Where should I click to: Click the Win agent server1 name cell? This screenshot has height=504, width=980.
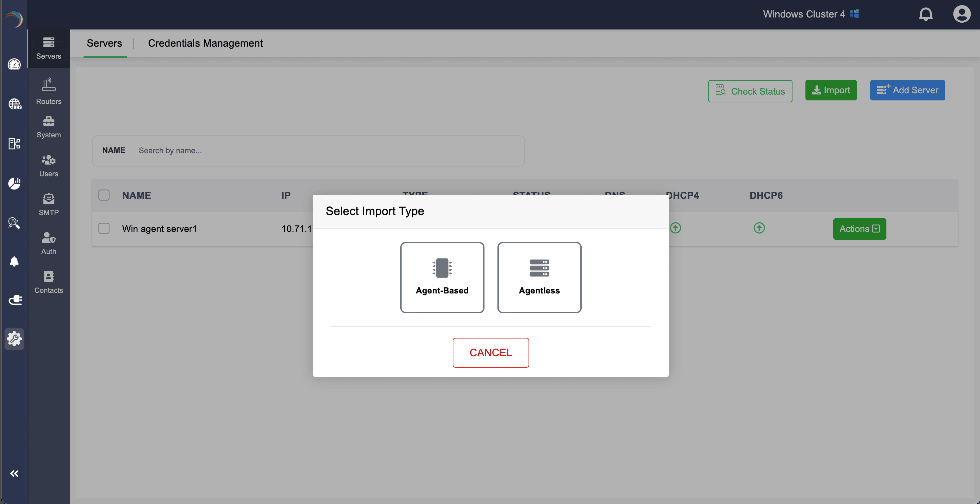pyautogui.click(x=159, y=229)
